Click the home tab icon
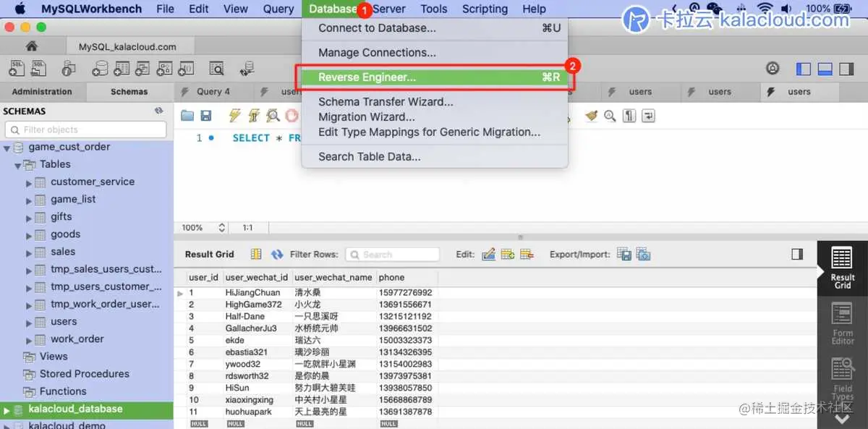Viewport: 868px width, 429px height. click(x=31, y=46)
